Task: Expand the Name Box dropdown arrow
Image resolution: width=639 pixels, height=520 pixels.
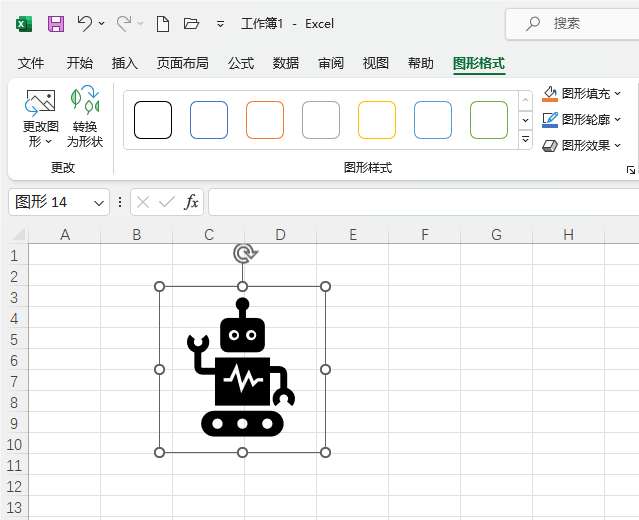Action: (x=99, y=203)
